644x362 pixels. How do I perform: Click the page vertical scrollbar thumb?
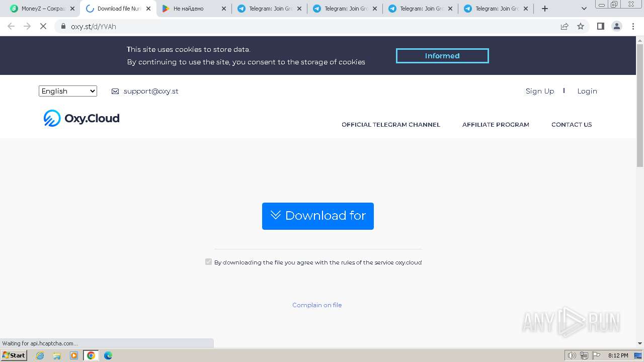(x=640, y=106)
